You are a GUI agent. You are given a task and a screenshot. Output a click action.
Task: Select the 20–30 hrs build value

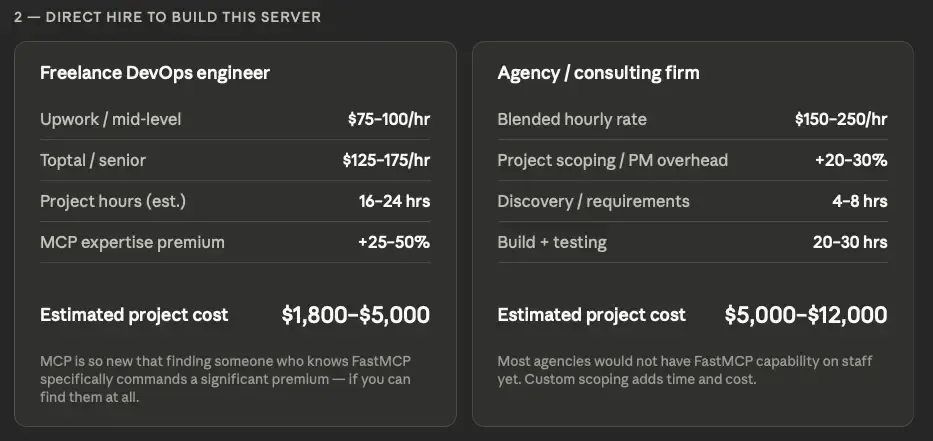(x=849, y=242)
